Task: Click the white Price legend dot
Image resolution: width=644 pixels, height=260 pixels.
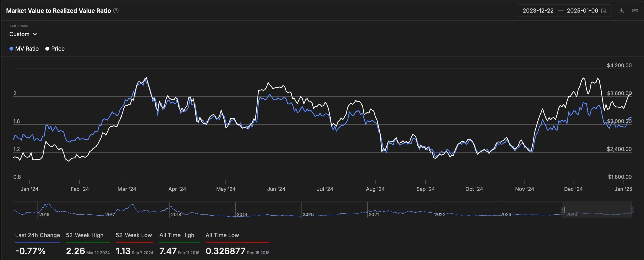Action: click(47, 48)
